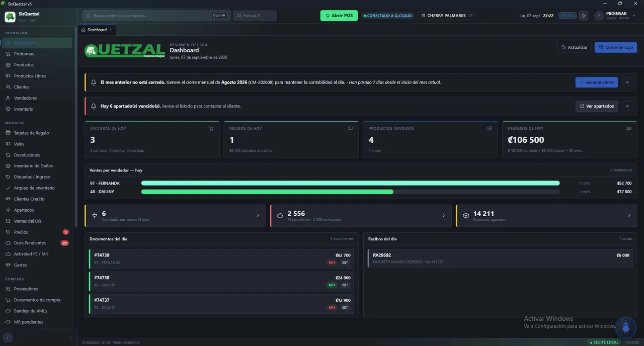Expand the FE pendientes card

[x=361, y=216]
